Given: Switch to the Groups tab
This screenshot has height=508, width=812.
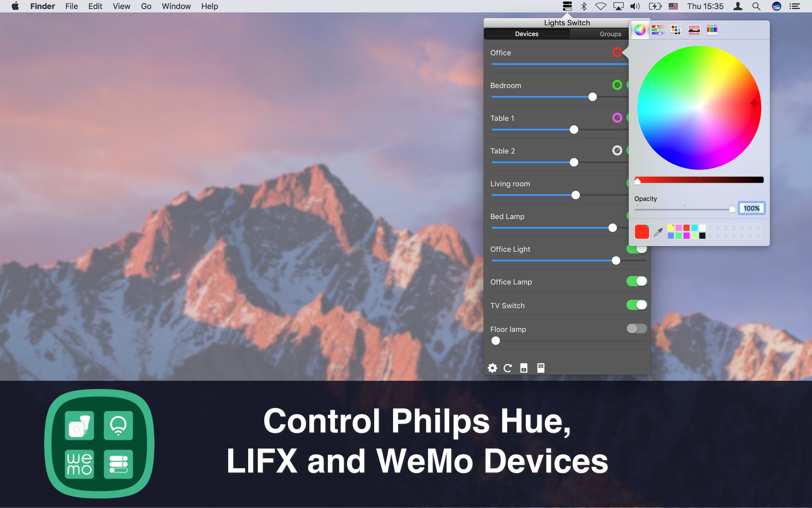Looking at the screenshot, I should tap(610, 34).
